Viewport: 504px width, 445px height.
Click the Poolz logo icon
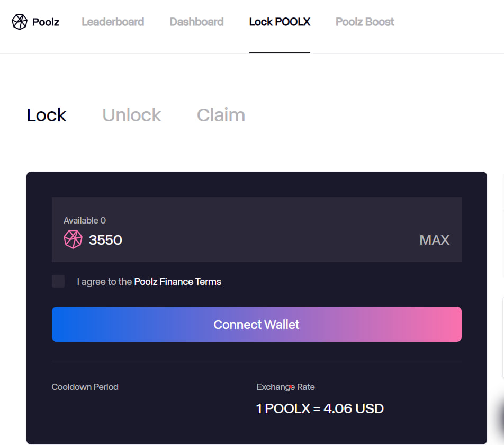[x=20, y=22]
